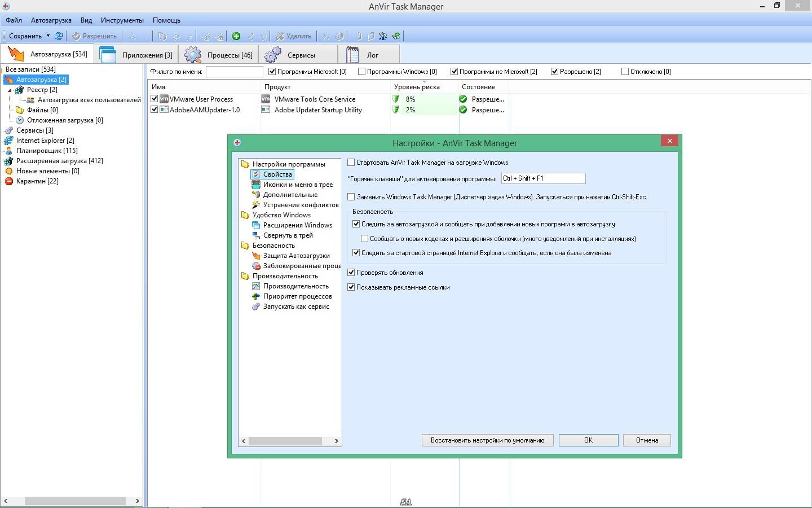Select Расширения Windows in settings tree

(x=297, y=225)
